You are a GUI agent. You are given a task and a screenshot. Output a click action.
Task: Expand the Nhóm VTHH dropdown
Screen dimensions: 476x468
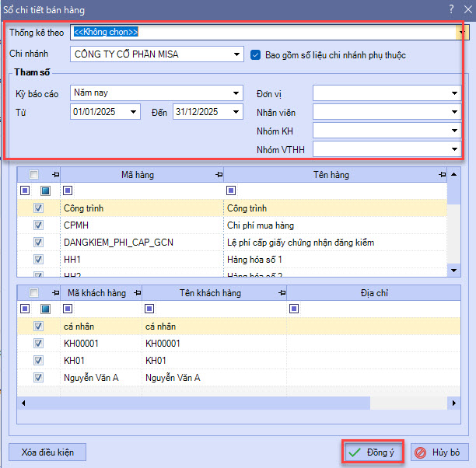tap(454, 149)
